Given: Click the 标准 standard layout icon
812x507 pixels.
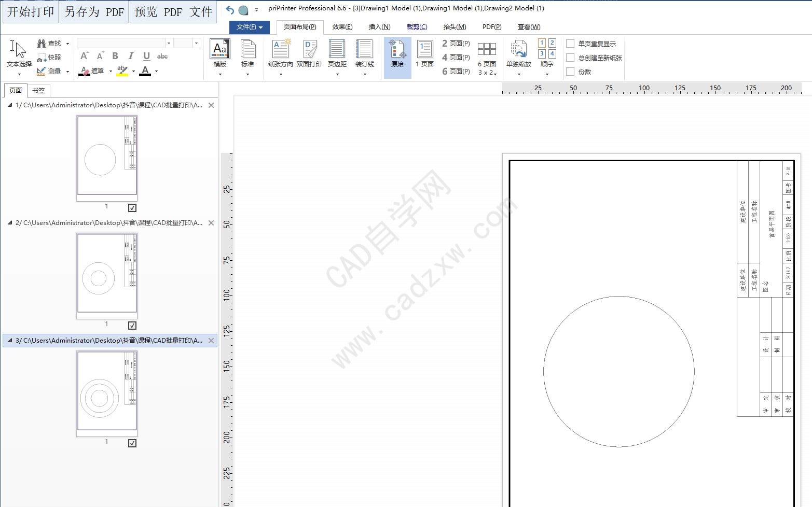Looking at the screenshot, I should tap(247, 58).
